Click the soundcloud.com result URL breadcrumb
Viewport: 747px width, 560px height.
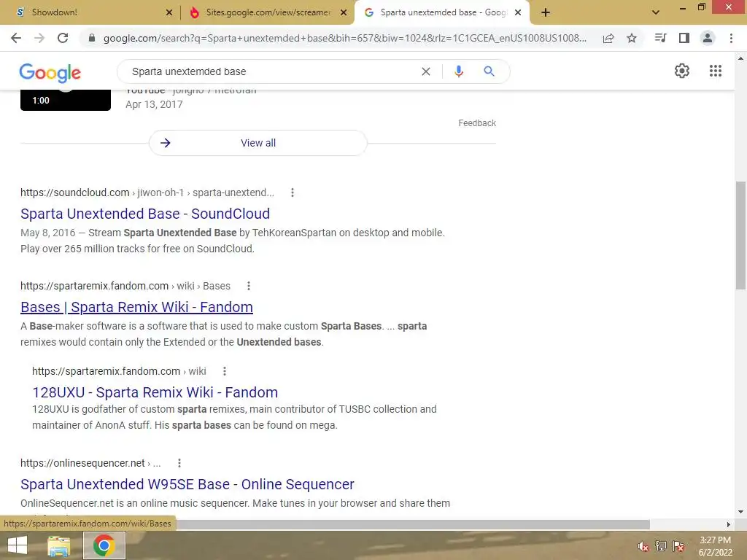pos(147,192)
